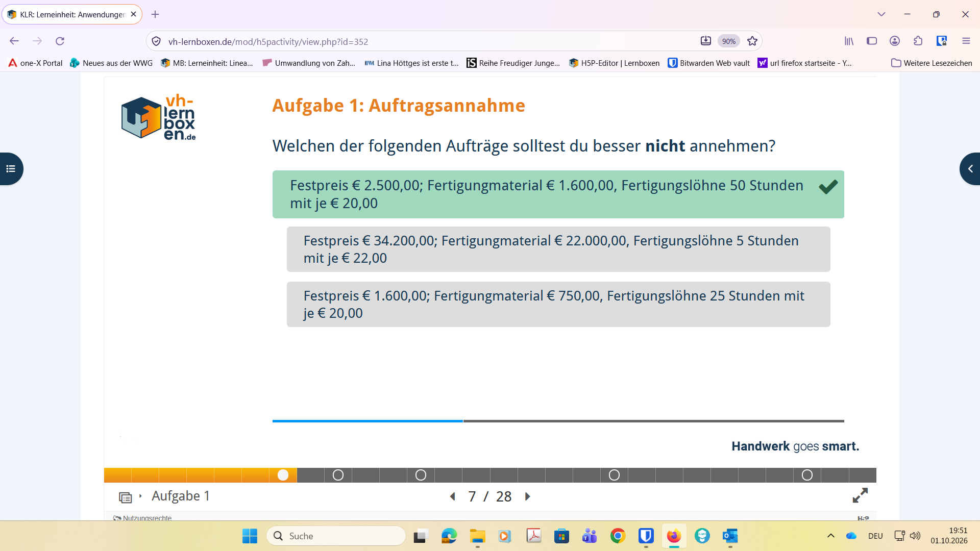This screenshot has height=551, width=980.
Task: Reload the current page
Action: (60, 41)
